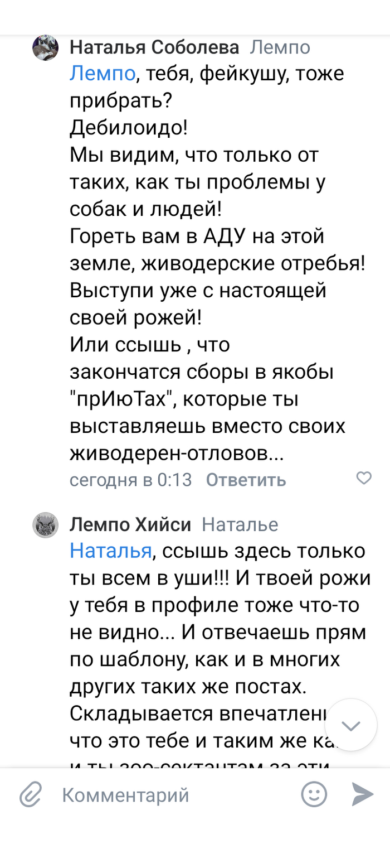The image size is (390, 868).
Task: Open the emoji smiley picker
Action: click(x=314, y=794)
